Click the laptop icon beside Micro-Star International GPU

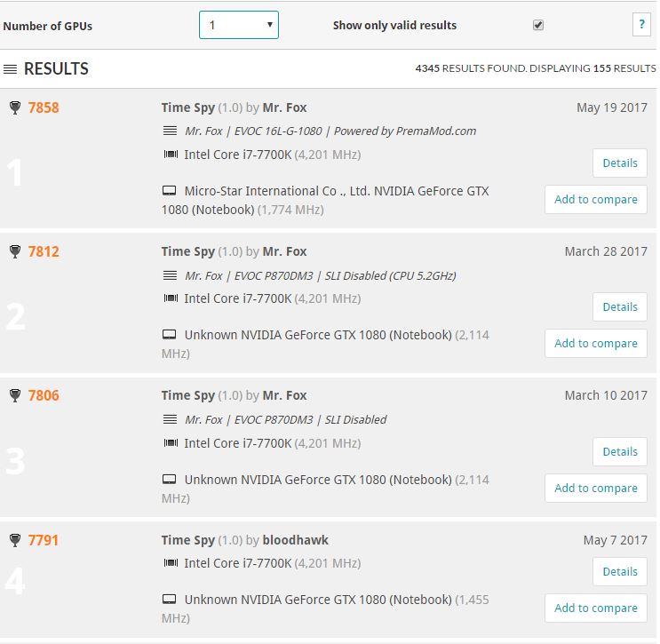tap(170, 191)
